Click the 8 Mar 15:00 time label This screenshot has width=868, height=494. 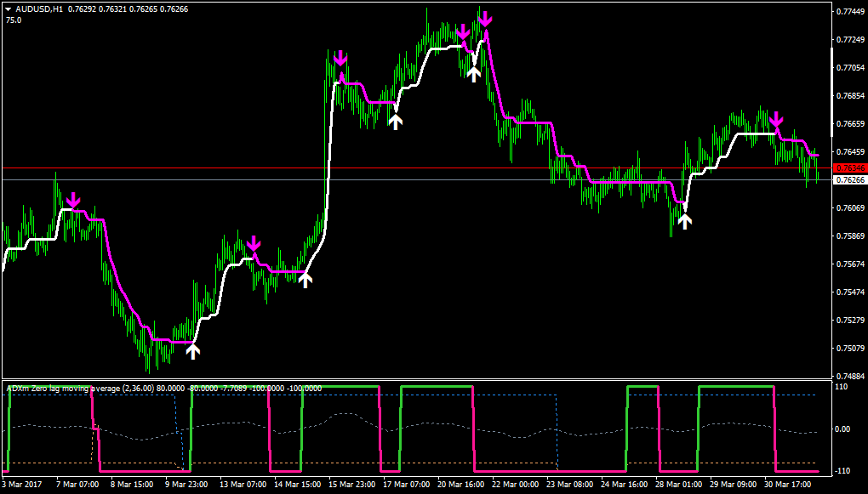click(132, 485)
